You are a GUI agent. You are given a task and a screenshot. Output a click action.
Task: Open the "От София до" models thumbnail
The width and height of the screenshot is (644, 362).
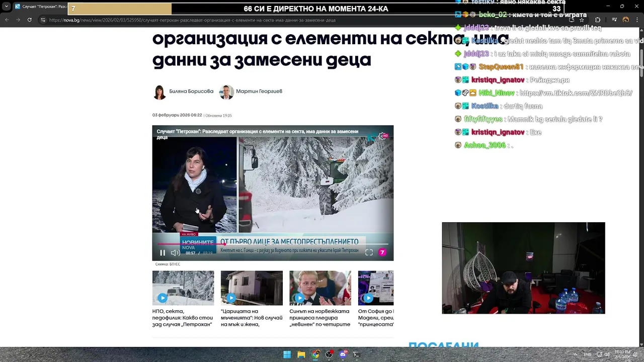coord(376,288)
